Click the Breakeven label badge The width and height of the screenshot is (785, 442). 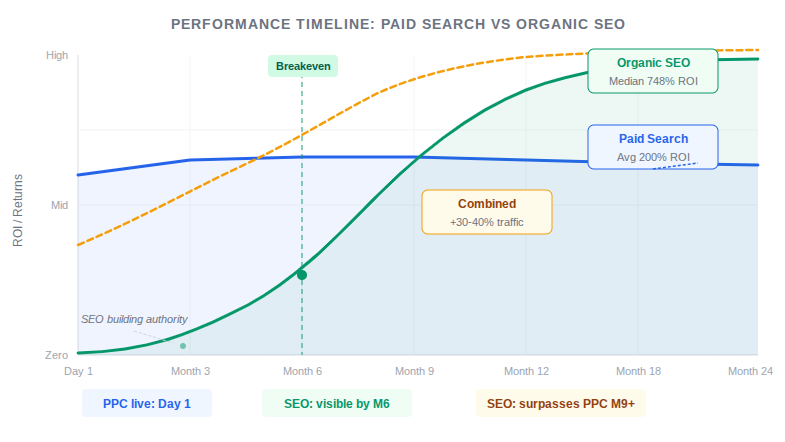tap(302, 66)
